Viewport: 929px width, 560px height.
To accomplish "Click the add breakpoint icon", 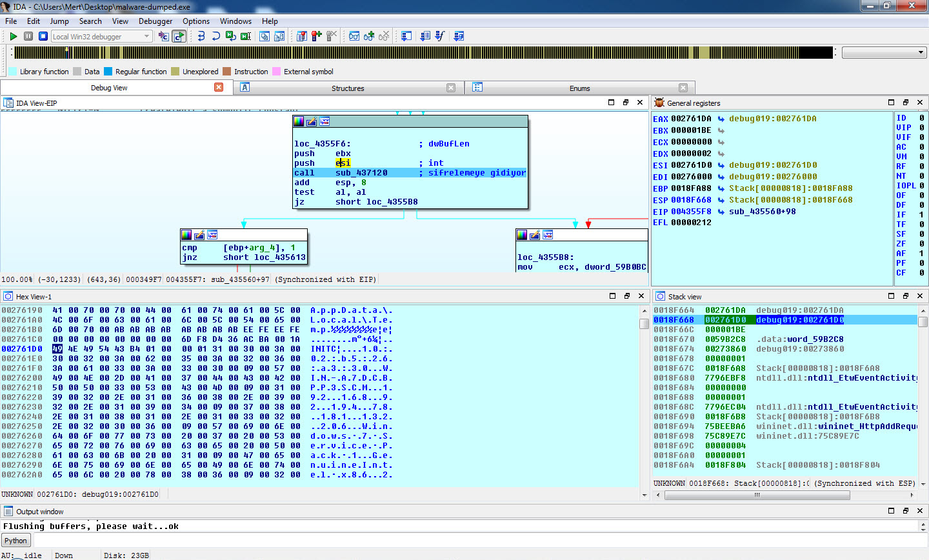I will coord(317,36).
